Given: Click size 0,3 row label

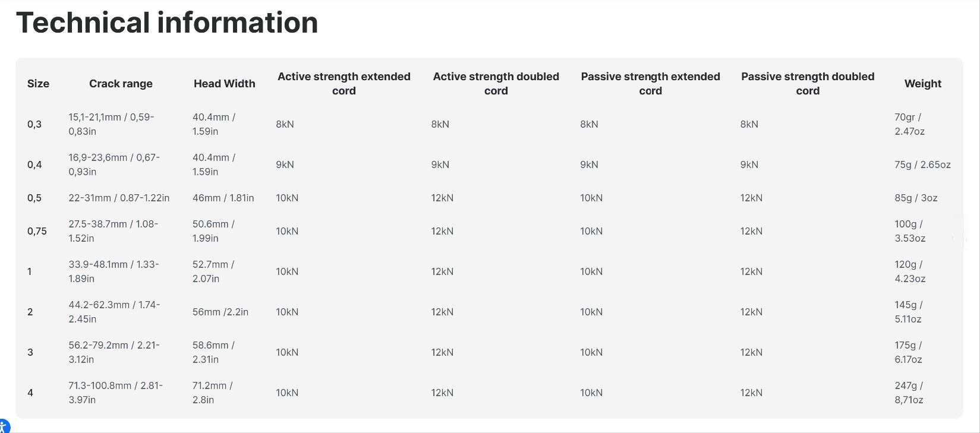Looking at the screenshot, I should click(x=34, y=124).
